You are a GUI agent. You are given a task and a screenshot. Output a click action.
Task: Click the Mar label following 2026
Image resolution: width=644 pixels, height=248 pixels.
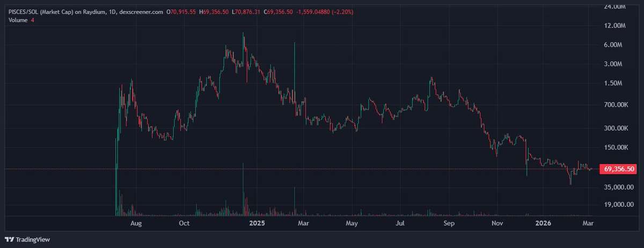click(589, 222)
